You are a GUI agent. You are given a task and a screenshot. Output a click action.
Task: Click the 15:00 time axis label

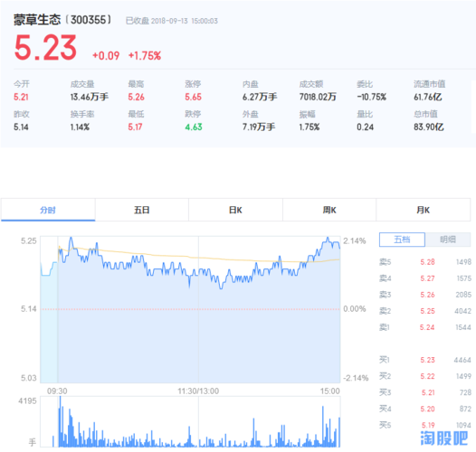(330, 391)
